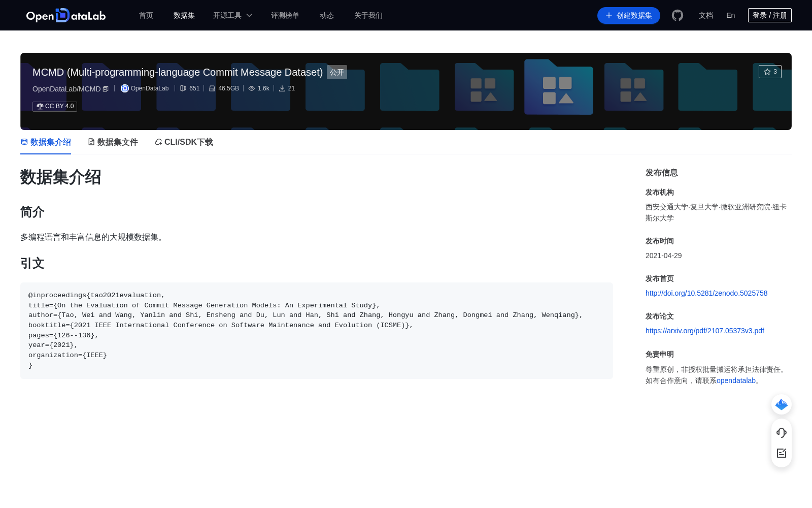Click the 多编程语言和丰富信息的大规模数据集 description
Viewport: 812px width, 508px height.
pos(93,237)
